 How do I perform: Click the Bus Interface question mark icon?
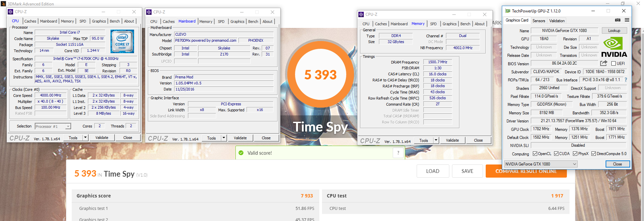point(626,80)
